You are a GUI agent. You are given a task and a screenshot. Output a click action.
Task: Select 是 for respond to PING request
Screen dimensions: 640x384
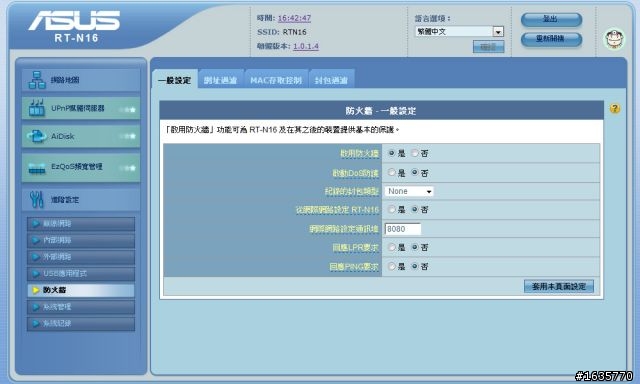(391, 266)
